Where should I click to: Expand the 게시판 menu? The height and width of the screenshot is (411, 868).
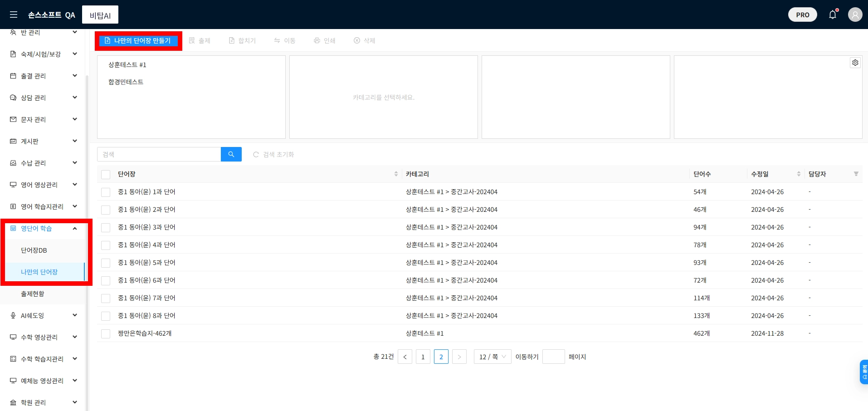click(x=44, y=141)
